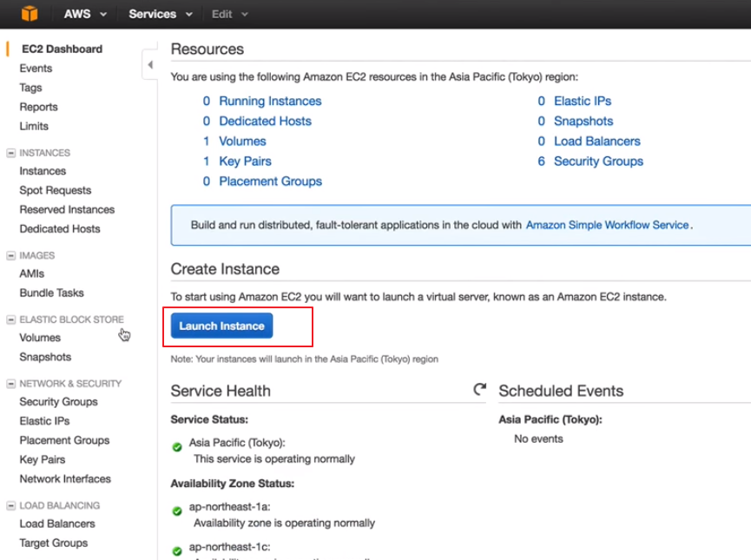This screenshot has height=560, width=751.
Task: Click the green check beside Asia Pacific (Tokyo)
Action: [177, 447]
